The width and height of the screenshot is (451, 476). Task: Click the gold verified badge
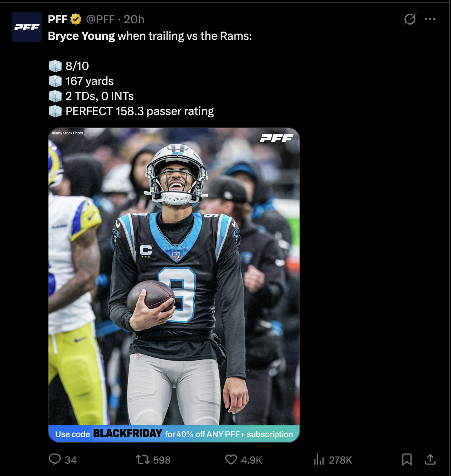[76, 19]
